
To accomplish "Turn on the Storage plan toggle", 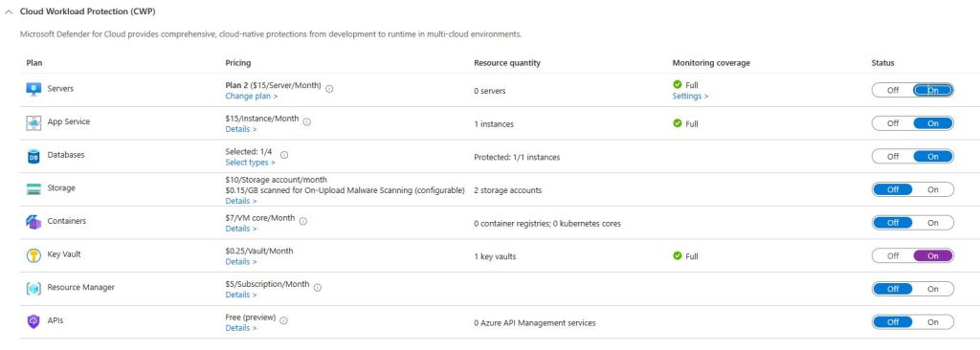I will (932, 189).
